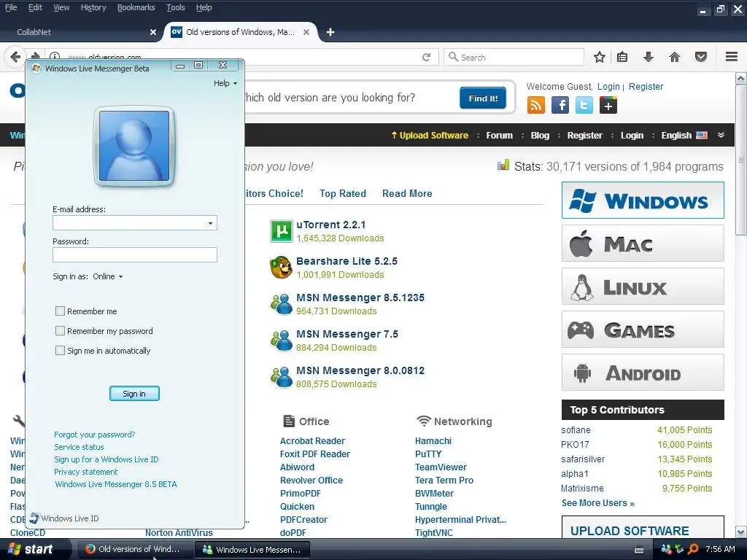Click the Messenger tray icon

click(x=667, y=549)
